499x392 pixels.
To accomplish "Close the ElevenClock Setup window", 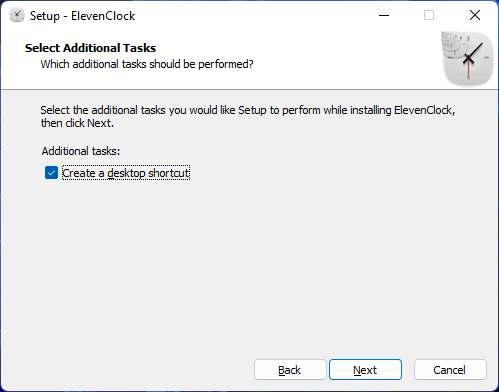I will coord(475,15).
